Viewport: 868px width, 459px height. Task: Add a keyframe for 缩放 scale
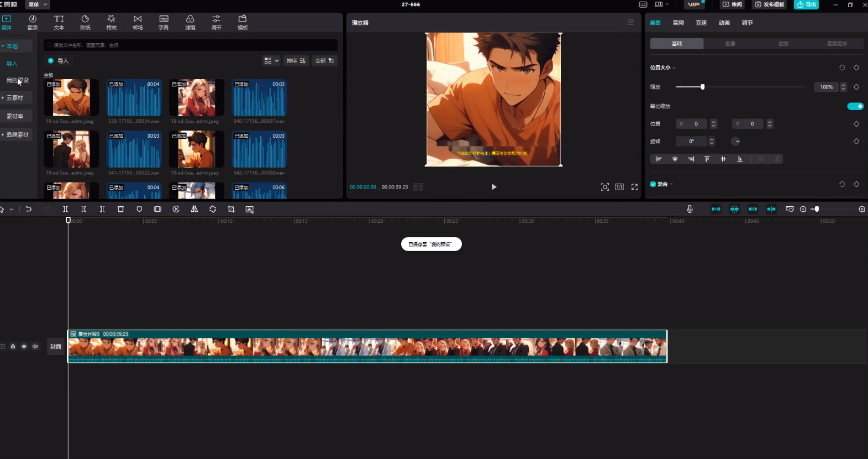point(856,87)
